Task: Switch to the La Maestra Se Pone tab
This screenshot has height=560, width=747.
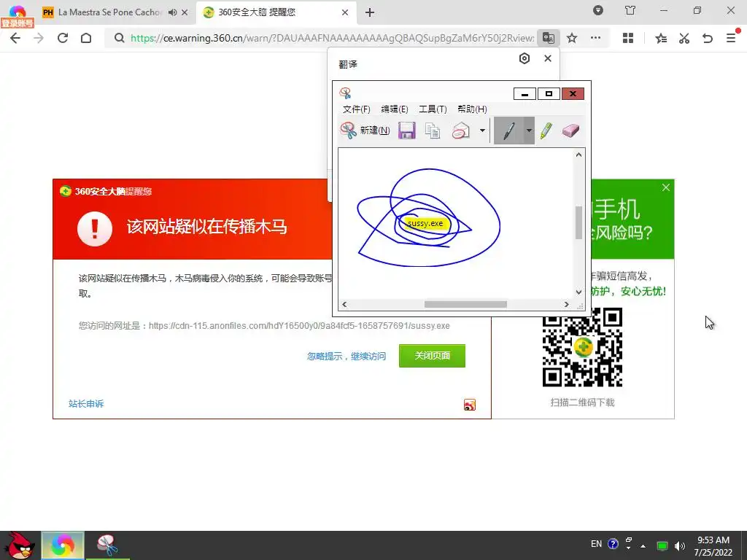Action: (109, 12)
